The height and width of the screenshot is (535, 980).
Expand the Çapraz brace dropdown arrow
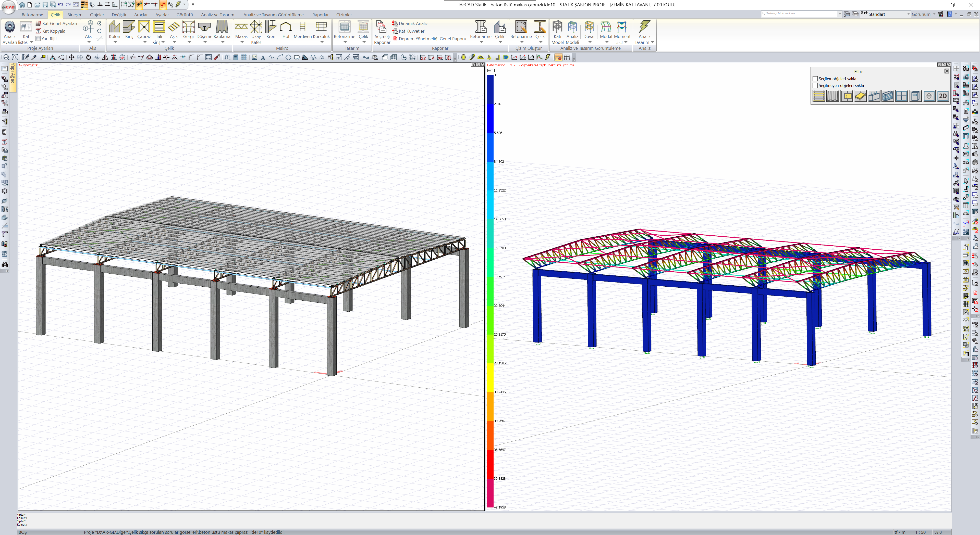144,42
